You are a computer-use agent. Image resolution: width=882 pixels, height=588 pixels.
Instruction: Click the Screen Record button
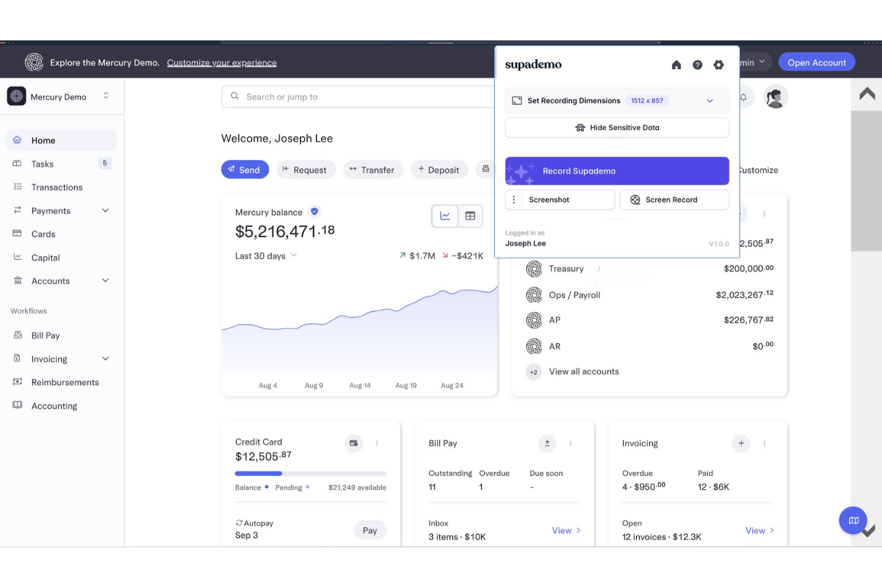click(x=674, y=200)
